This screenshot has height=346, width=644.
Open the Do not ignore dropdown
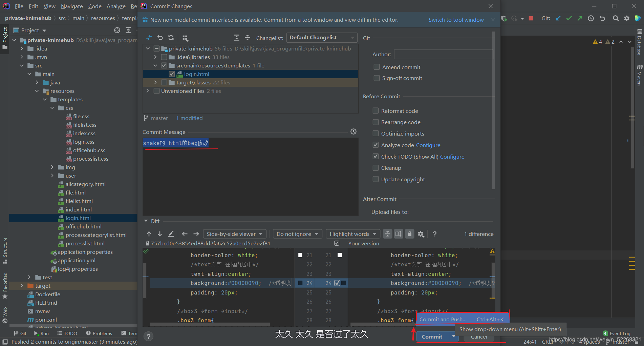(297, 234)
